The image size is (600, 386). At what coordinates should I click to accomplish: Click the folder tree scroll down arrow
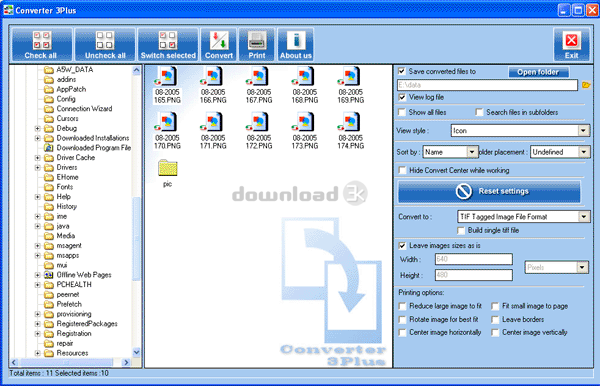click(x=136, y=352)
